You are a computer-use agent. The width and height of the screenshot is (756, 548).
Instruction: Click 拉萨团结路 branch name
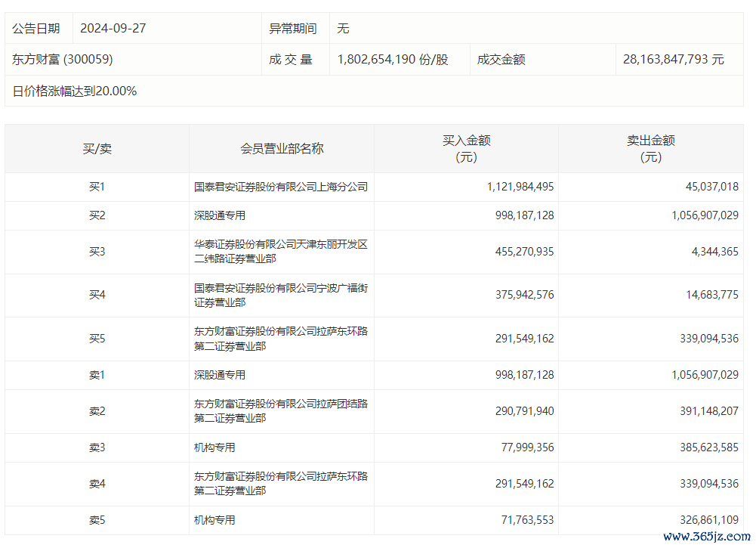point(281,411)
